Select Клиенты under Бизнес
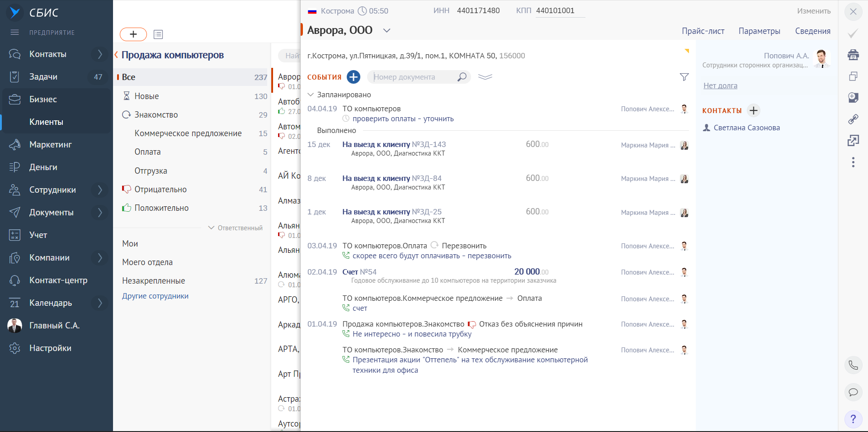This screenshot has width=868, height=432. (x=46, y=122)
